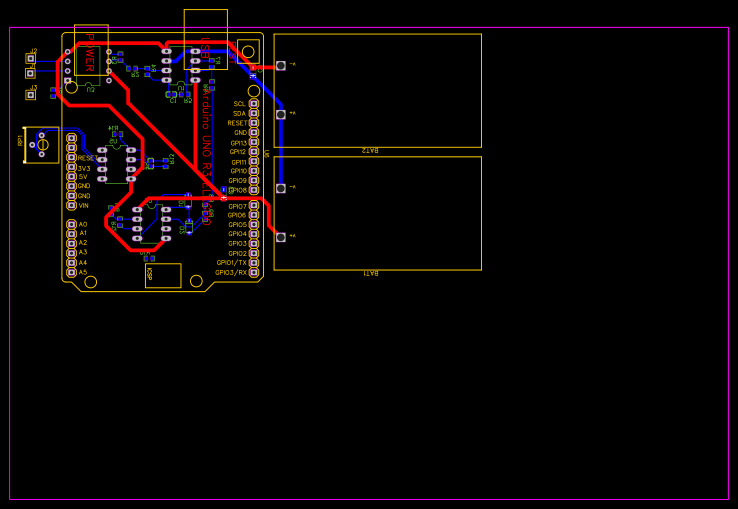This screenshot has height=509, width=738.
Task: Select the 5V pin pad
Action: click(x=71, y=177)
